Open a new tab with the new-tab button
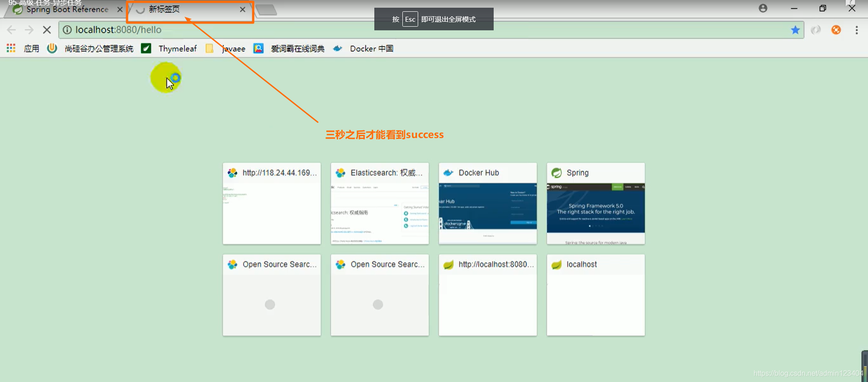 click(266, 10)
